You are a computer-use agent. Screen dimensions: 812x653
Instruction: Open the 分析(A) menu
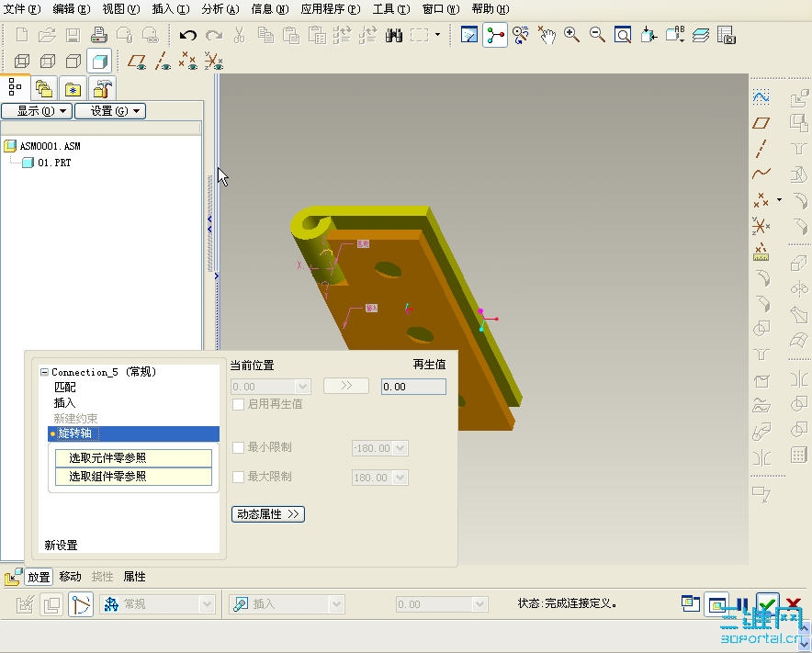click(x=220, y=9)
